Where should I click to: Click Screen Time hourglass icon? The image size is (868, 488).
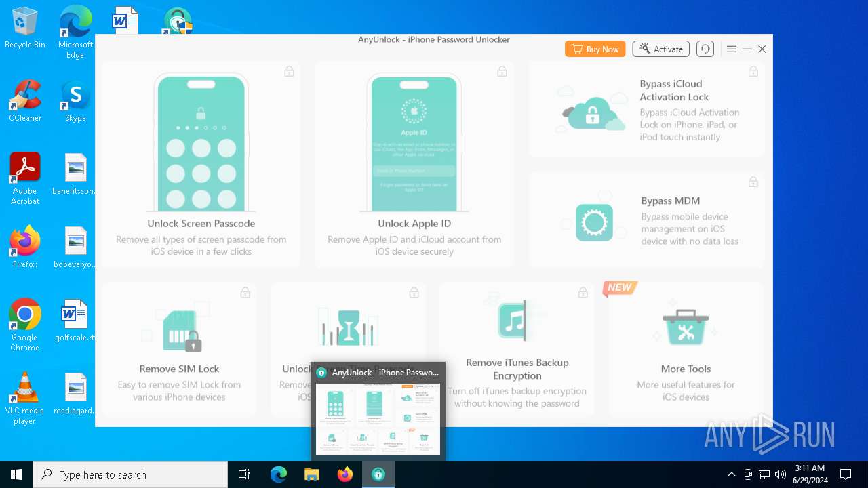pyautogui.click(x=349, y=329)
